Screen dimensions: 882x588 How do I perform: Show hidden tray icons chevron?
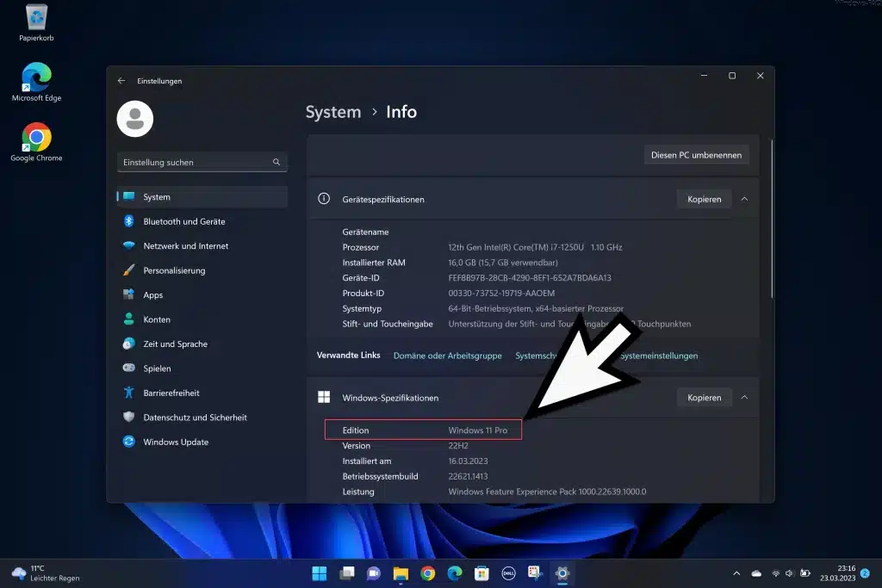[x=736, y=573]
